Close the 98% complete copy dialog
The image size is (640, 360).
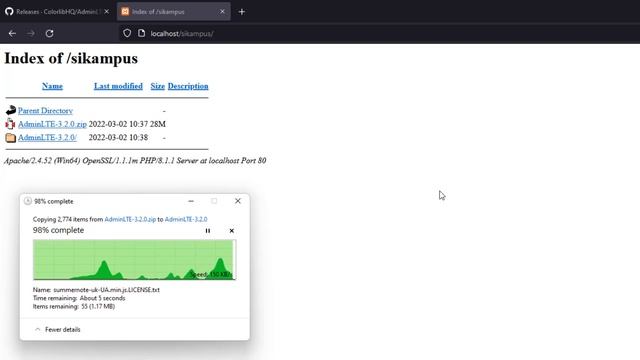click(238, 201)
